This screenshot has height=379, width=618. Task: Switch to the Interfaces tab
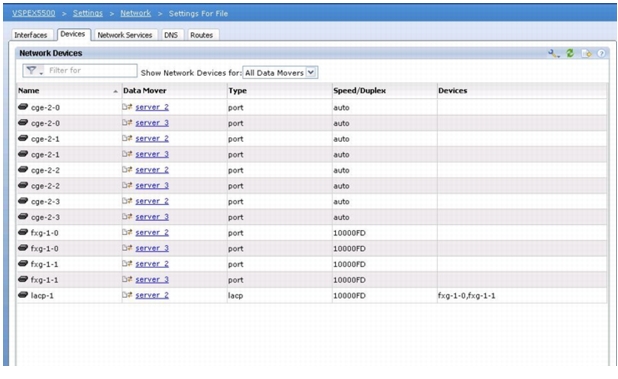[31, 35]
